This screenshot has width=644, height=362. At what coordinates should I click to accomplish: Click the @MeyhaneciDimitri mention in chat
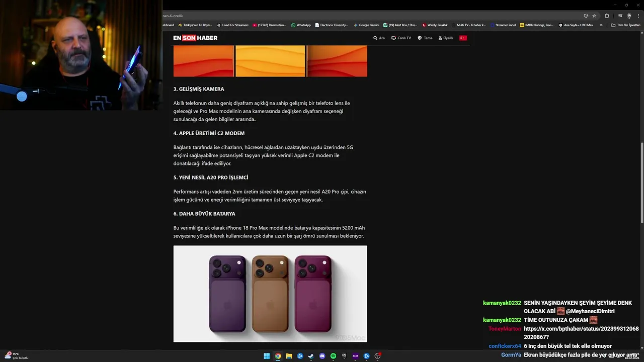coord(590,311)
